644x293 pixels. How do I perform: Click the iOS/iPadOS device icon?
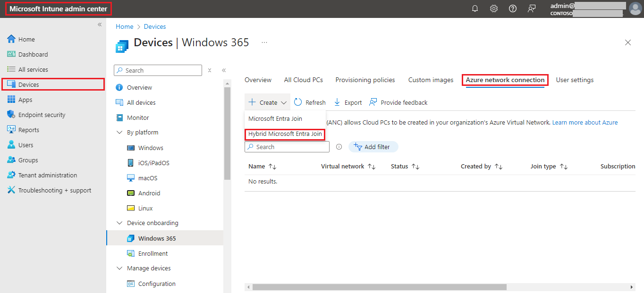click(131, 163)
